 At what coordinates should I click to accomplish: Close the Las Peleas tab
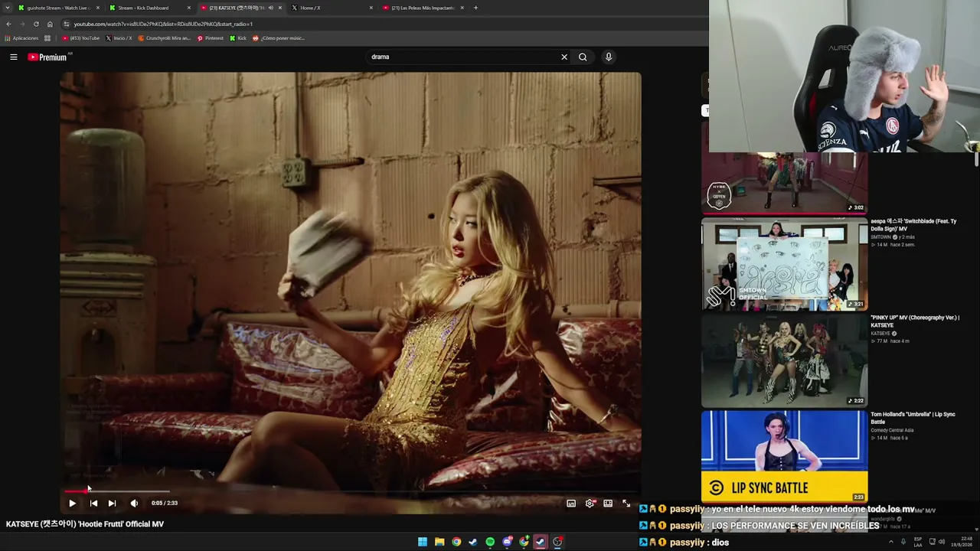[462, 8]
